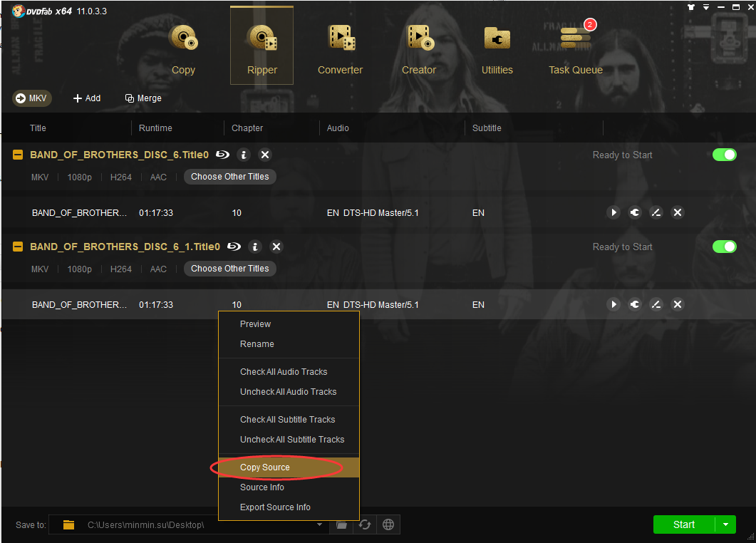The height and width of the screenshot is (543, 756).
Task: Click the first row audio EN DTS-HD Master/5.1
Action: coord(373,212)
